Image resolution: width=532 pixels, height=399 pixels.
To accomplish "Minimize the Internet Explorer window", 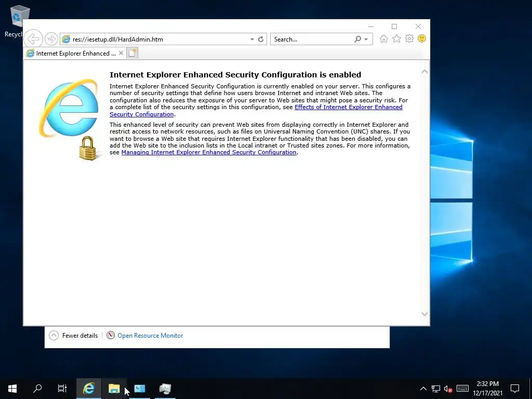I will 371,26.
